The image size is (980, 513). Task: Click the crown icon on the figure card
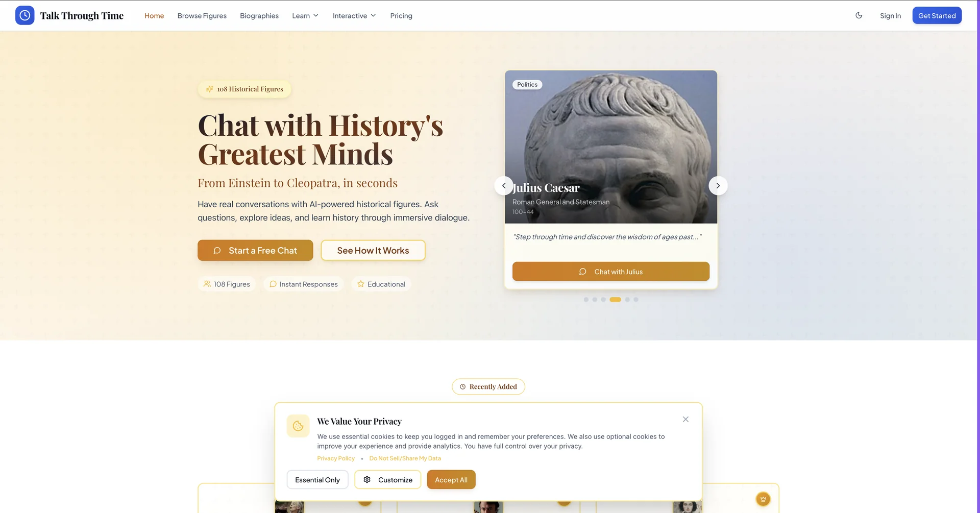point(763,499)
